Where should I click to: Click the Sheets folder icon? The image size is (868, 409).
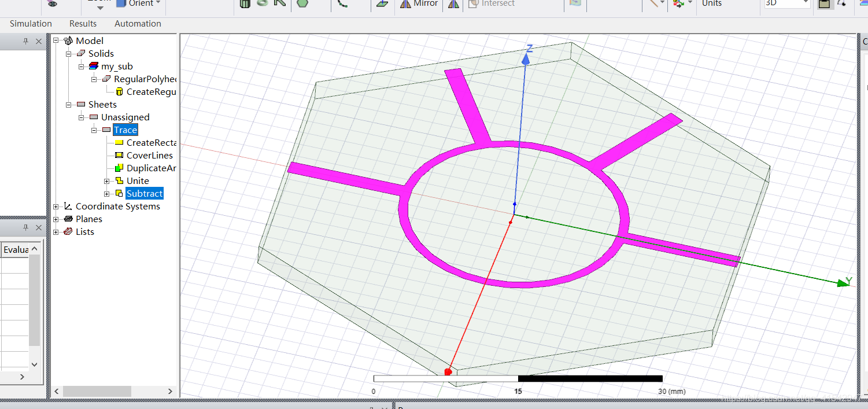(x=81, y=104)
